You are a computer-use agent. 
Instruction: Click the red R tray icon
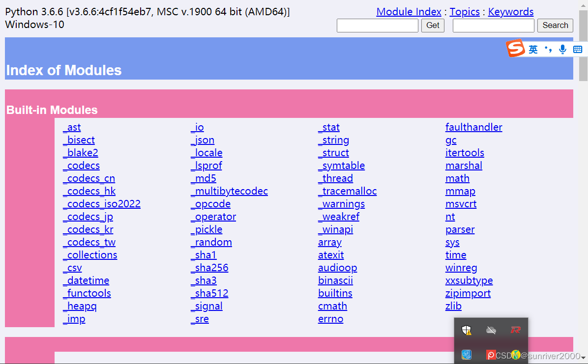tap(516, 330)
